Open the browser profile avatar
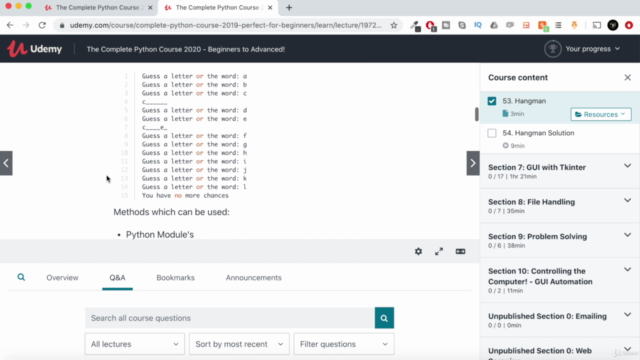 point(613,25)
